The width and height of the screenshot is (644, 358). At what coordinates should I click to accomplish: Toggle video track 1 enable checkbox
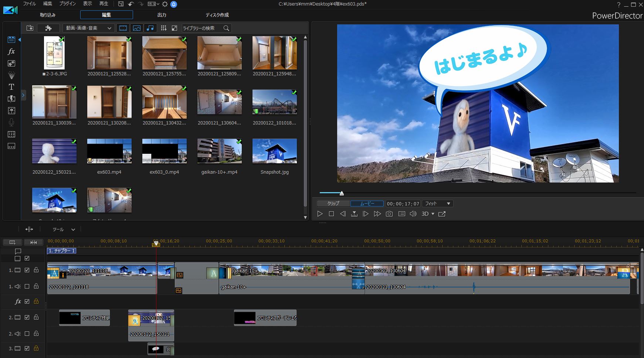pos(27,270)
